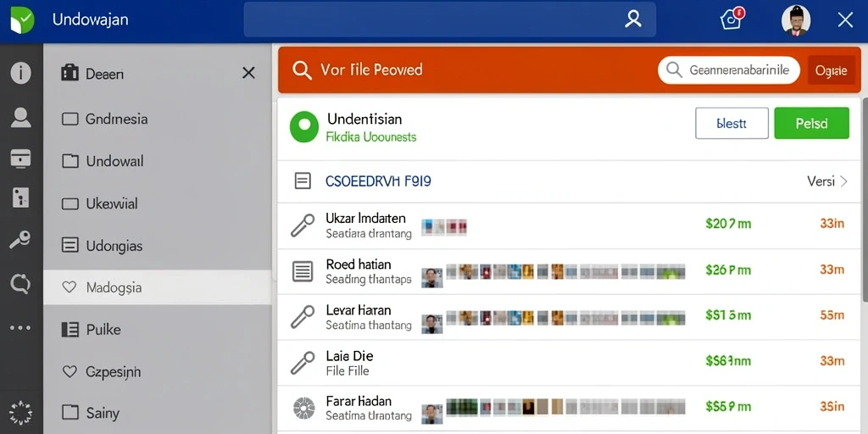This screenshot has height=434, width=868.
Task: Click the $20 amount in Ukzar Imdaıten row
Action: point(728,224)
